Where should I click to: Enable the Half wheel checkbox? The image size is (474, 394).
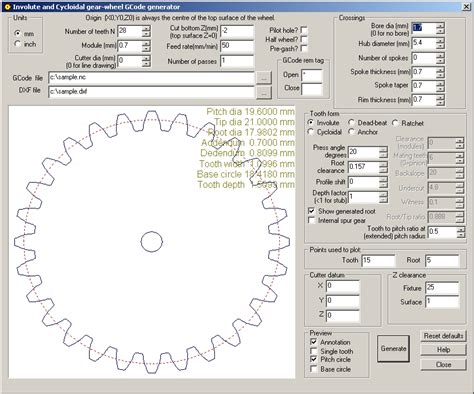point(304,39)
